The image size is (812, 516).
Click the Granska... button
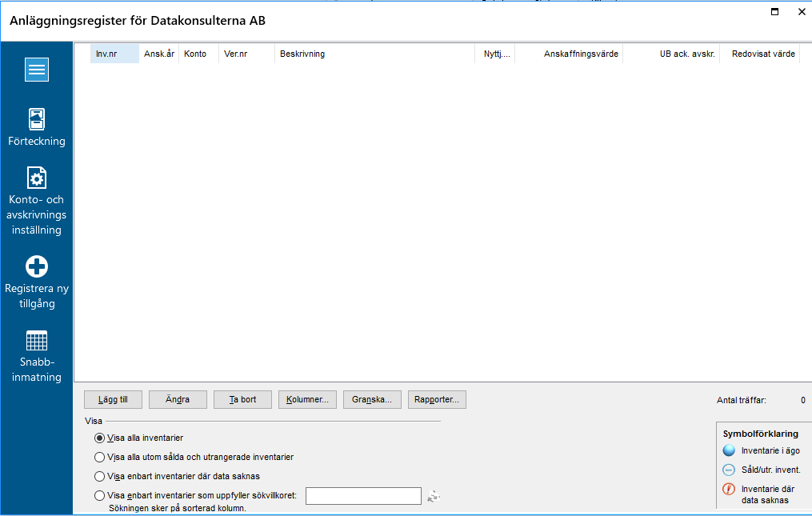372,399
